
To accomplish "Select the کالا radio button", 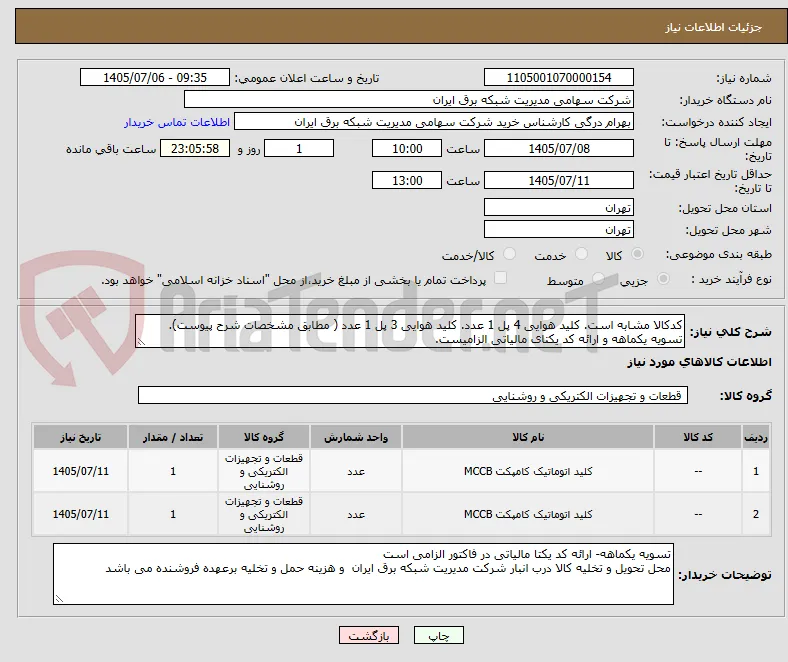I will point(637,254).
